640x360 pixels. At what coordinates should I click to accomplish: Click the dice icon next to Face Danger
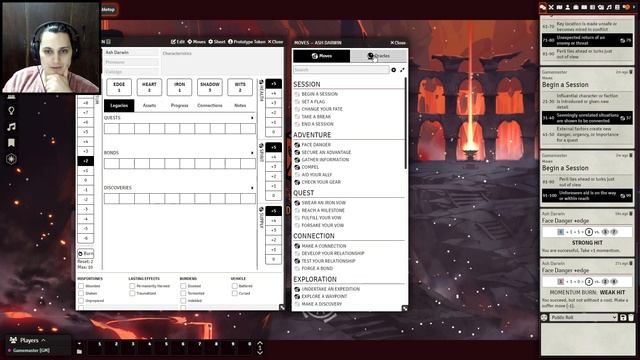297,145
